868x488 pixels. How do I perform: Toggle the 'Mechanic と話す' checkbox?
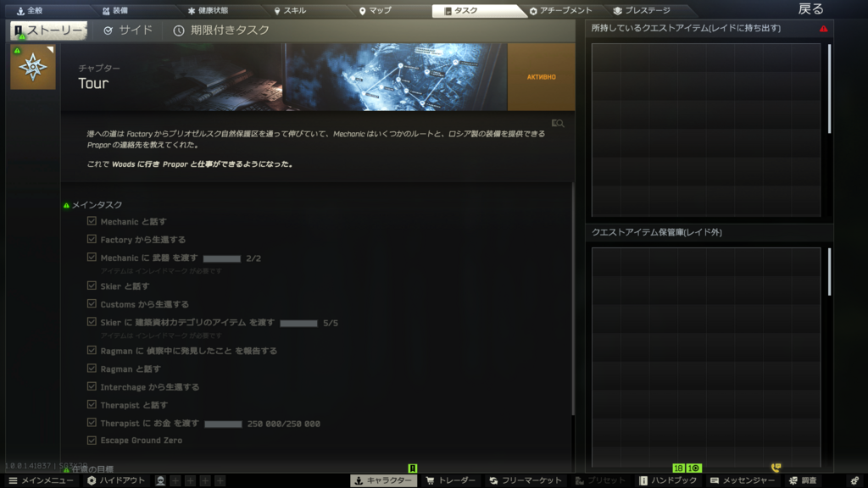tap(92, 221)
